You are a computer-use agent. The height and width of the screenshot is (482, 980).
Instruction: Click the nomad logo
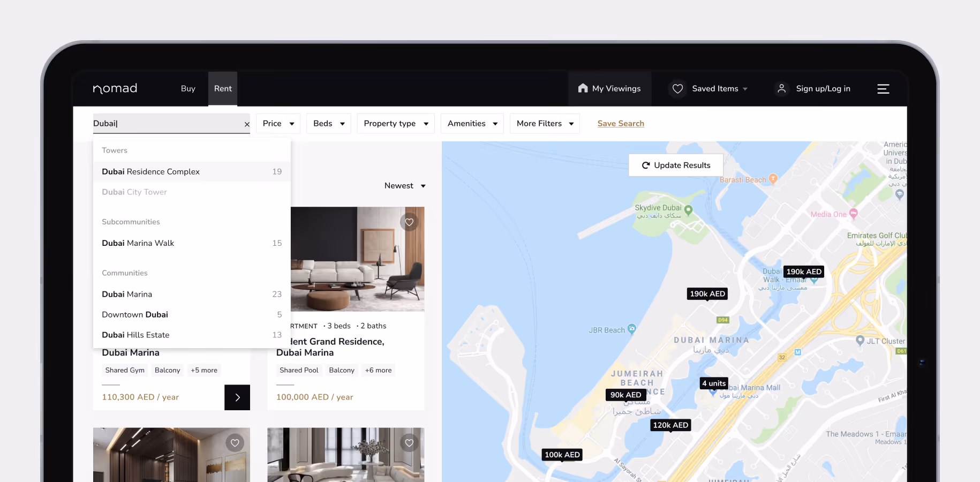(115, 88)
